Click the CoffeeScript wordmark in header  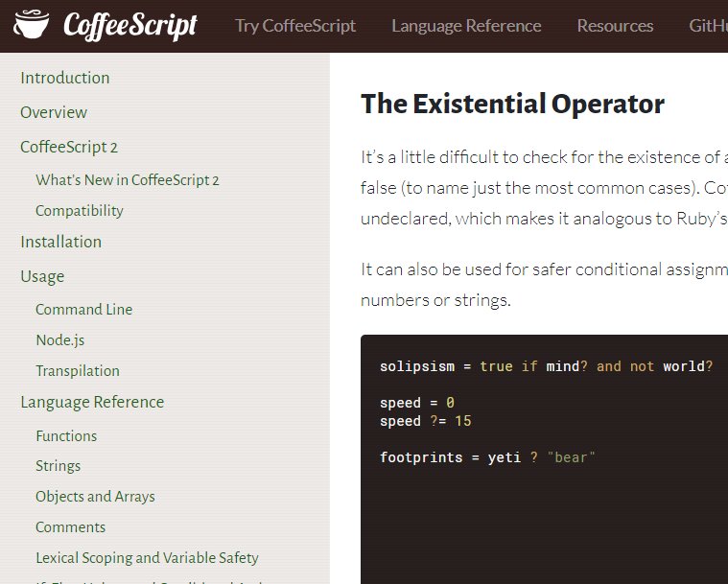[x=130, y=26]
